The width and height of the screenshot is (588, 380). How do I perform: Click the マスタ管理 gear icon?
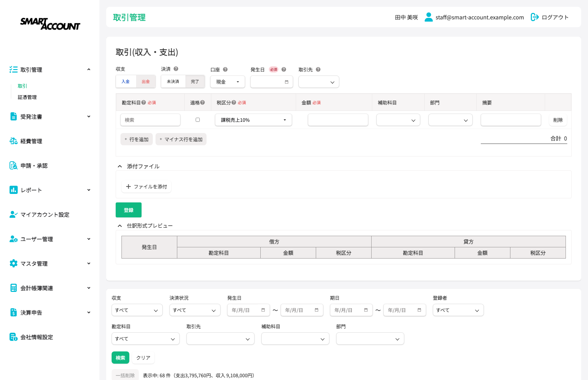pyautogui.click(x=14, y=263)
